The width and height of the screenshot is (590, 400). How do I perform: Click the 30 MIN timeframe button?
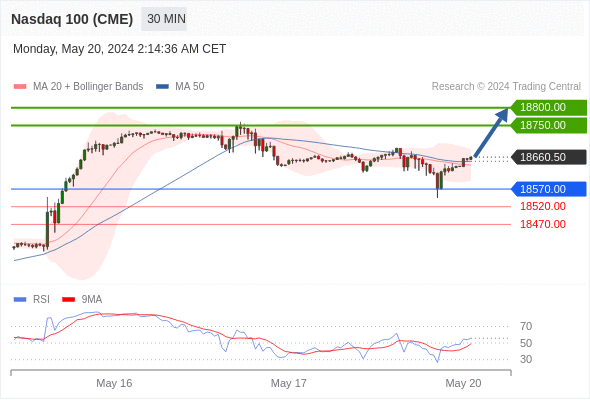(164, 19)
